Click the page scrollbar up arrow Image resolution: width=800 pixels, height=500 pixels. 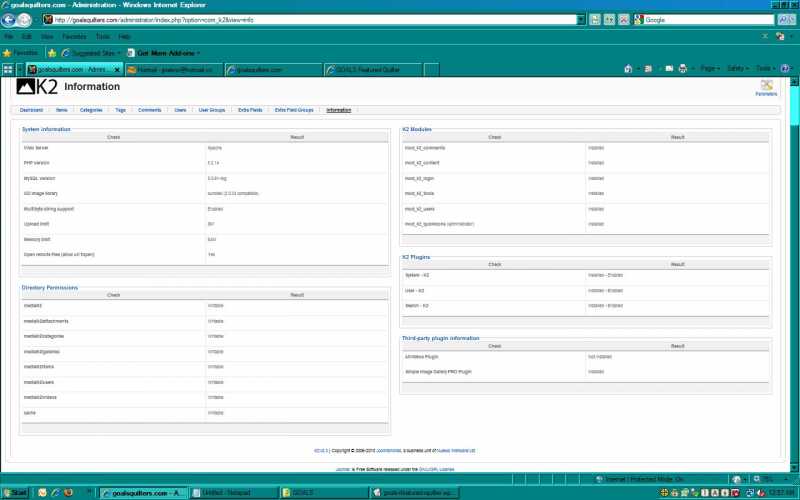coord(794,82)
